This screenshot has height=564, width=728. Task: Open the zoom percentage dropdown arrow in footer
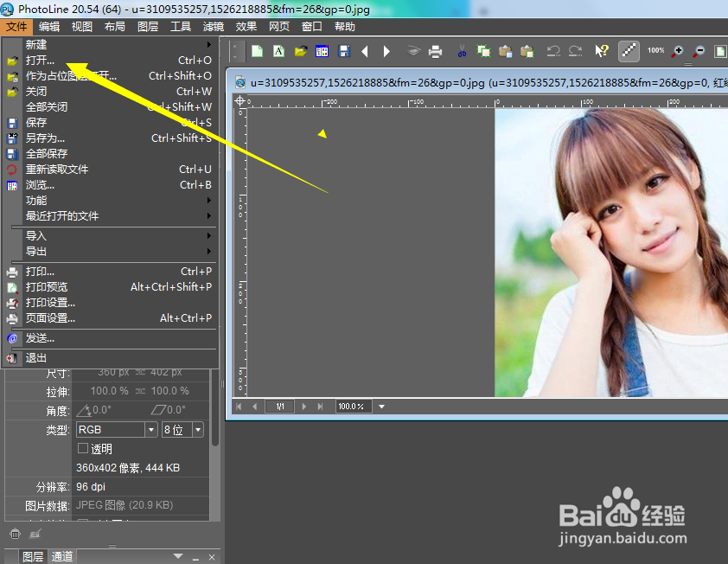381,407
